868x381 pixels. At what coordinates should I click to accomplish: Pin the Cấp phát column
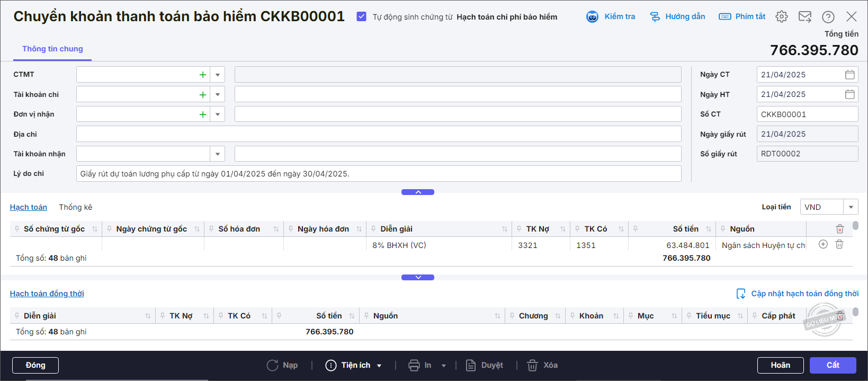[755, 316]
